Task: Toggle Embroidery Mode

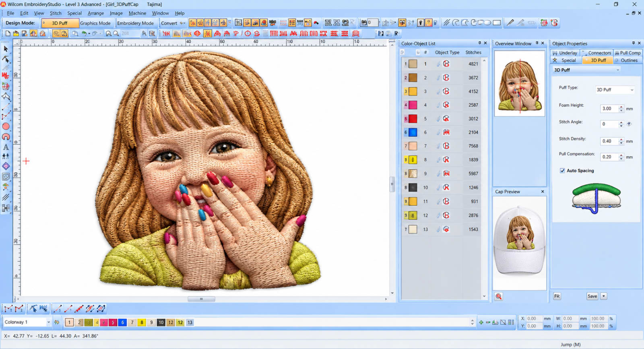Action: 135,23
